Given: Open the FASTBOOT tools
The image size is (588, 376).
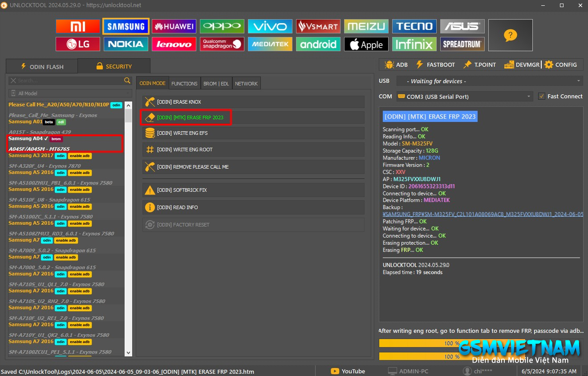Looking at the screenshot, I should (435, 65).
